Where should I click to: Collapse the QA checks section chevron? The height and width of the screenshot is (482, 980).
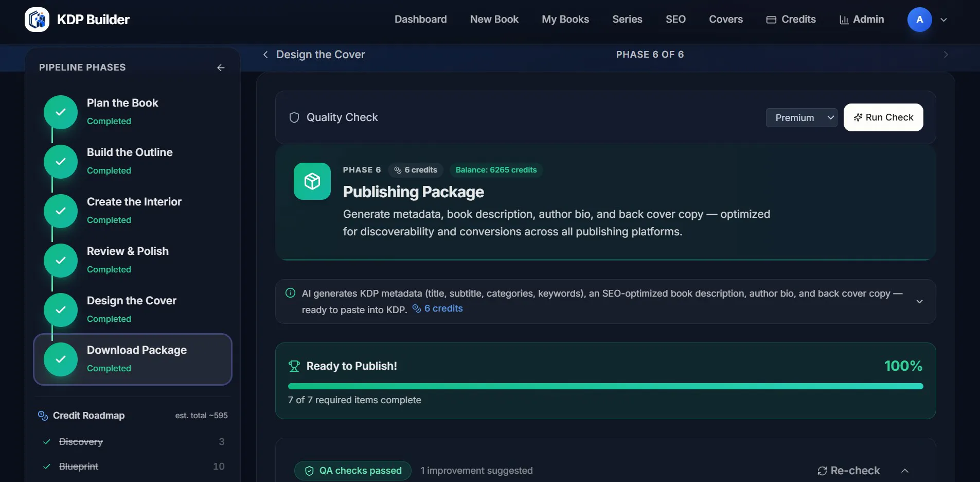905,471
